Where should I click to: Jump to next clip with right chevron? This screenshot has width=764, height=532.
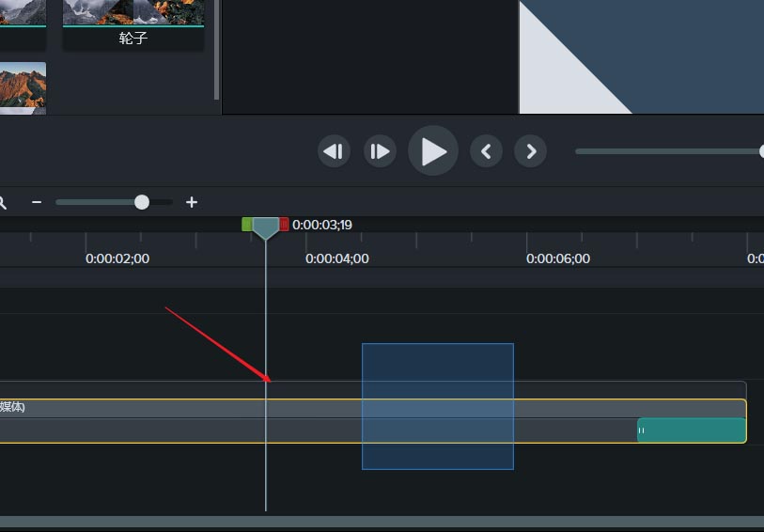click(531, 151)
